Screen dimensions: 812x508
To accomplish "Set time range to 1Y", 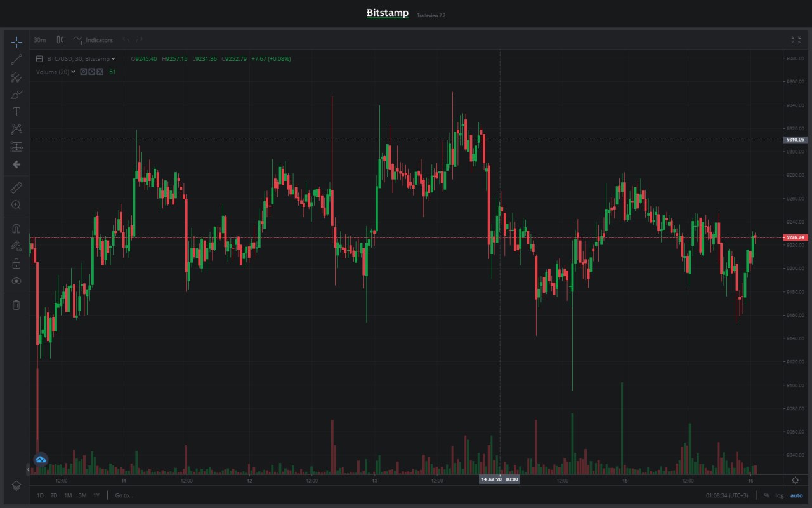I will [x=96, y=495].
